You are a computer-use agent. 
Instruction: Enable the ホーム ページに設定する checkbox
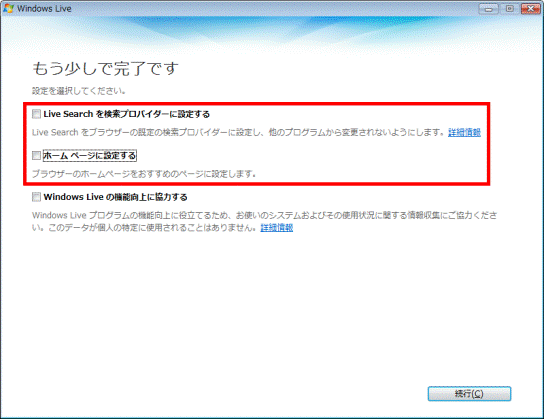[36, 155]
